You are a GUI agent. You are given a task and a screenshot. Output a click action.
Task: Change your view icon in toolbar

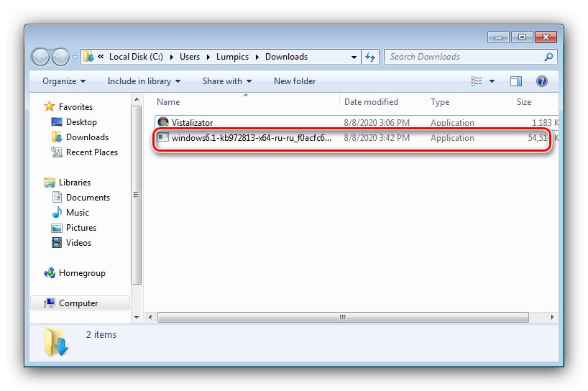(477, 81)
